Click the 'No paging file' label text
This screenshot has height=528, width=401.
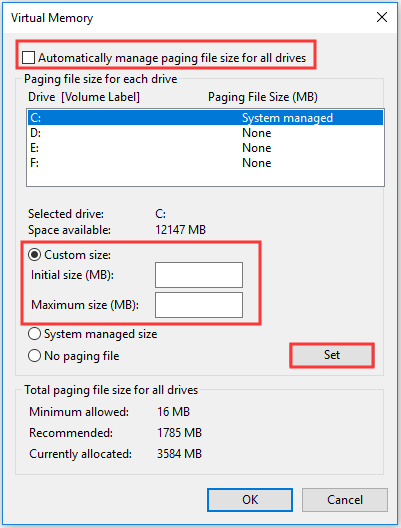coord(81,356)
